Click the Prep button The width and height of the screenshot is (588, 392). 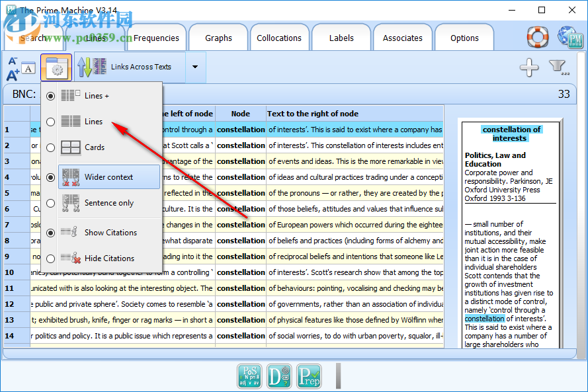pyautogui.click(x=309, y=376)
